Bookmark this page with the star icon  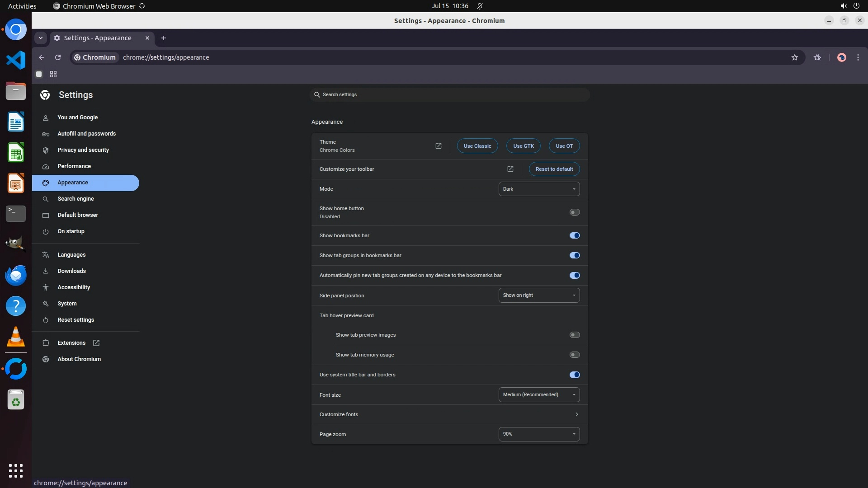click(x=795, y=57)
